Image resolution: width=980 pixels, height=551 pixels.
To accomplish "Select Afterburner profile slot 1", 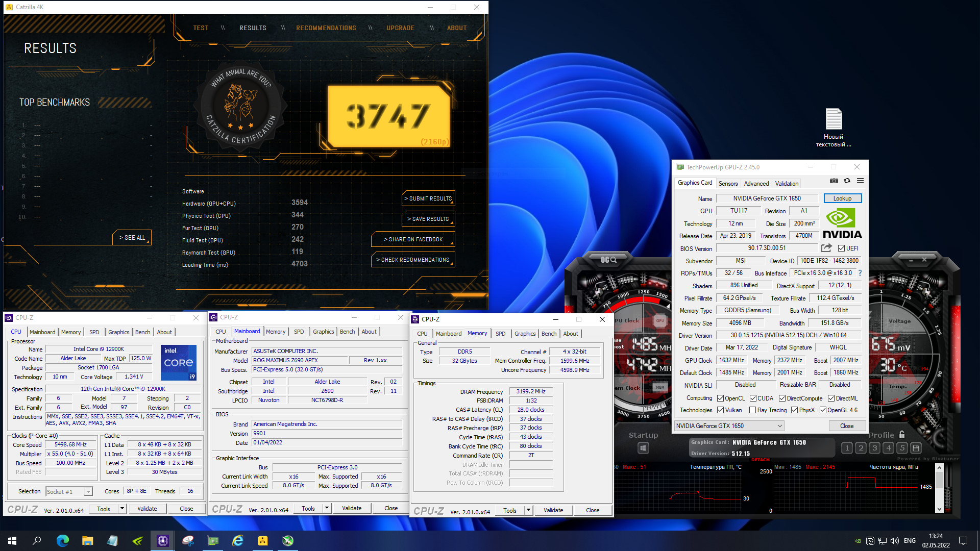I will [x=847, y=448].
